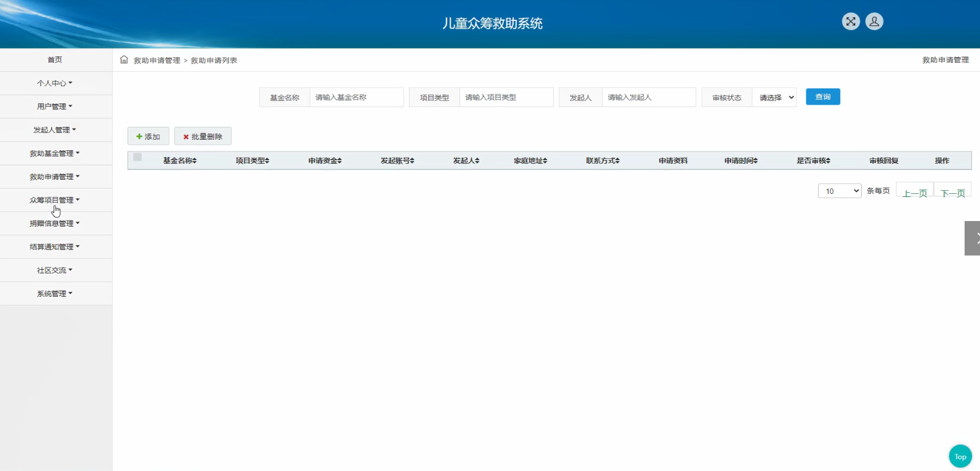Expand 用户管理 sidebar menu
This screenshot has width=980, height=471.
pyautogui.click(x=56, y=107)
